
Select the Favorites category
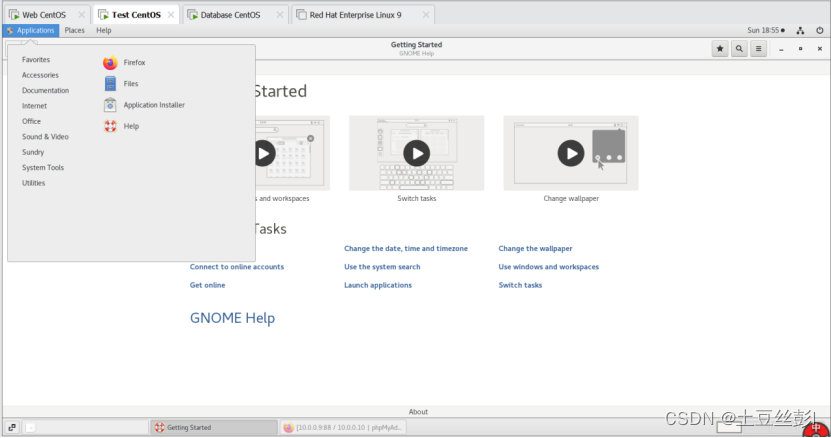point(36,60)
